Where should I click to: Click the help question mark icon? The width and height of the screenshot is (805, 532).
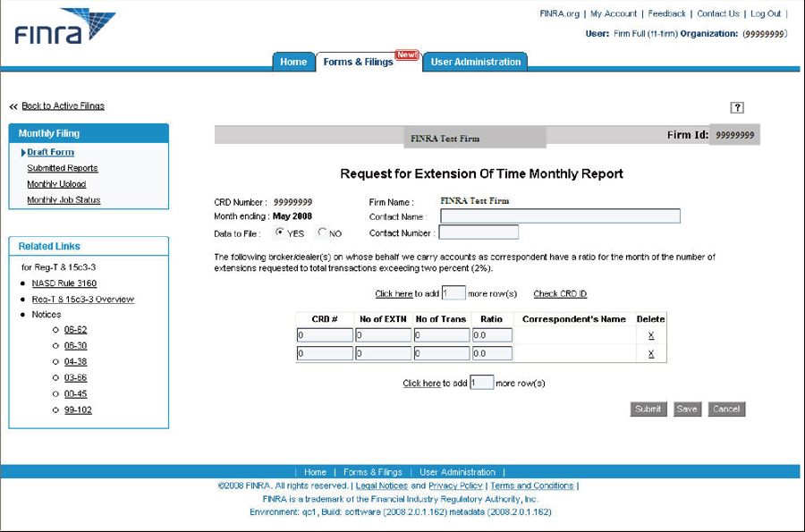pyautogui.click(x=737, y=107)
